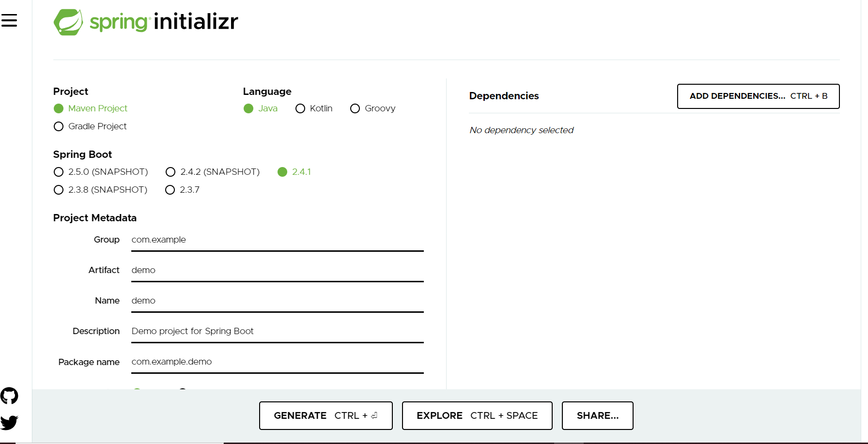
Task: Click the Language heading
Action: pos(267,92)
